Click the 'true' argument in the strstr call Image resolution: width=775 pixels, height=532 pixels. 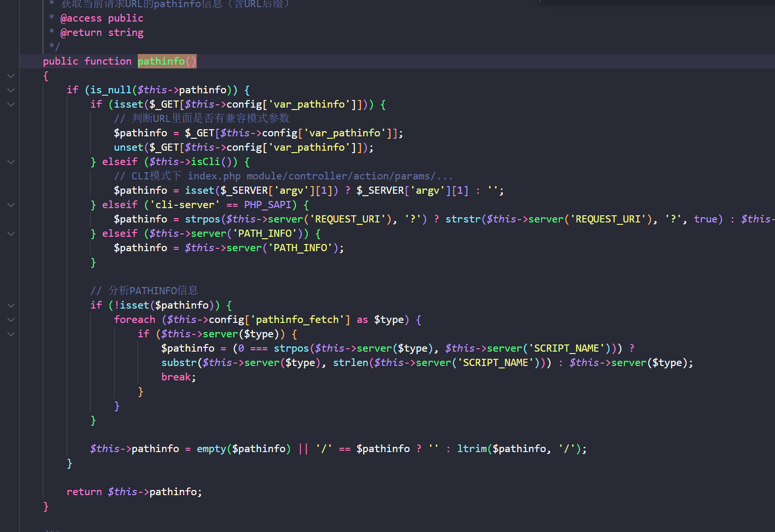pos(706,219)
